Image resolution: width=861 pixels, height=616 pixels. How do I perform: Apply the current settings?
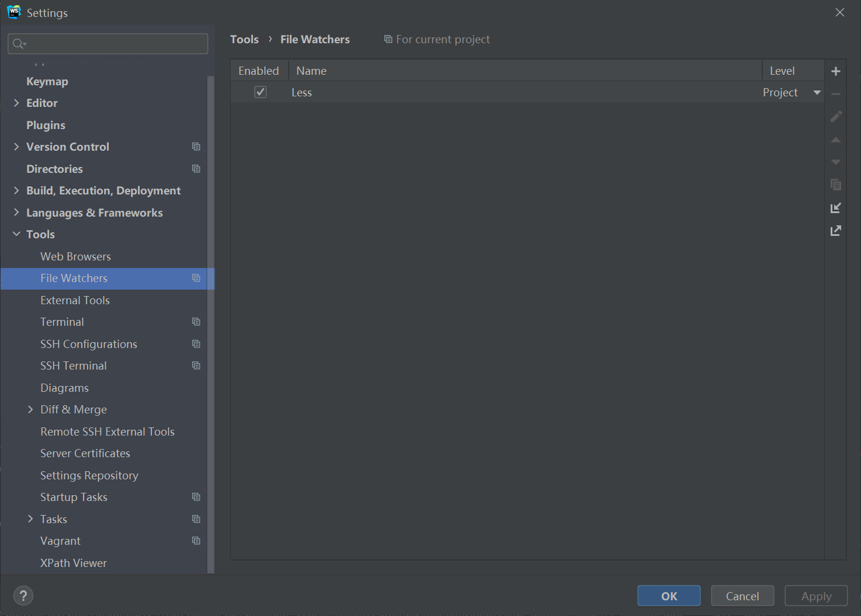815,596
